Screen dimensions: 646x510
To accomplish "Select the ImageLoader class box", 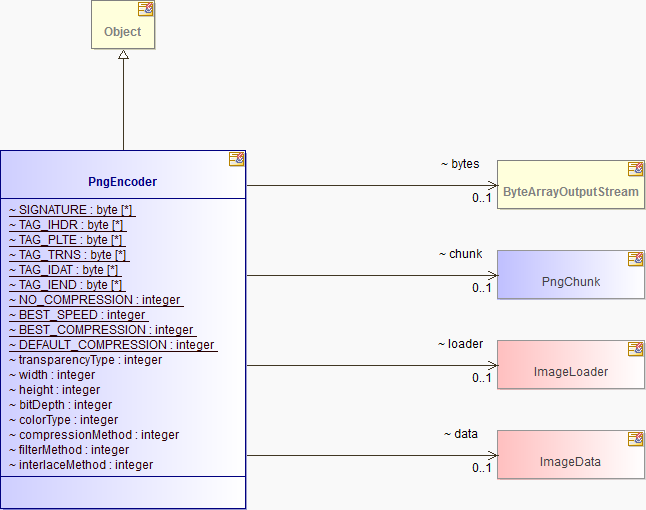I will 571,365.
